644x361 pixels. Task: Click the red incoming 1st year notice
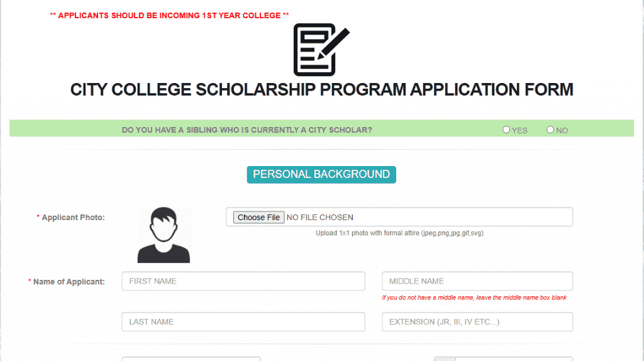(169, 15)
